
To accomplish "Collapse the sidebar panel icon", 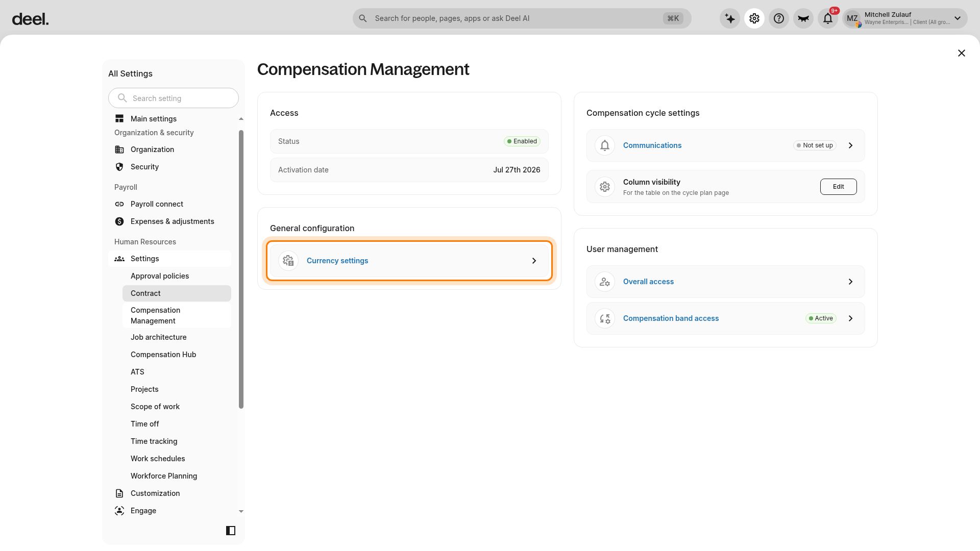I will click(x=231, y=531).
